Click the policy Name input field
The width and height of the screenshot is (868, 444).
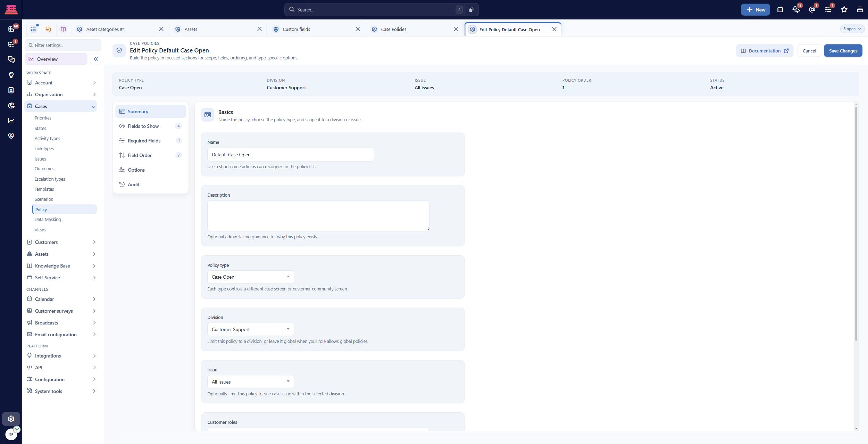[291, 155]
